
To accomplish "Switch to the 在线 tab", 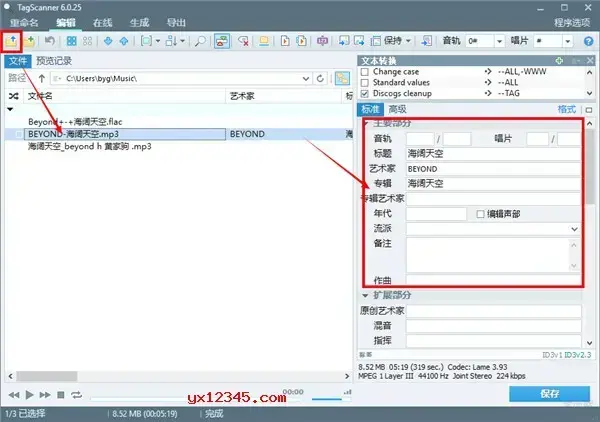I will 103,23.
